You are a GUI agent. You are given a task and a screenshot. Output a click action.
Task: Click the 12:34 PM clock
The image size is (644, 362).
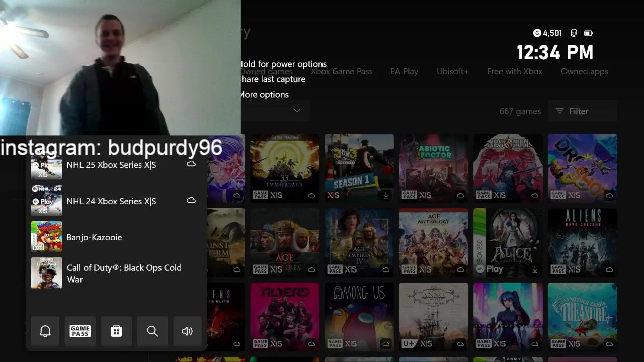555,52
